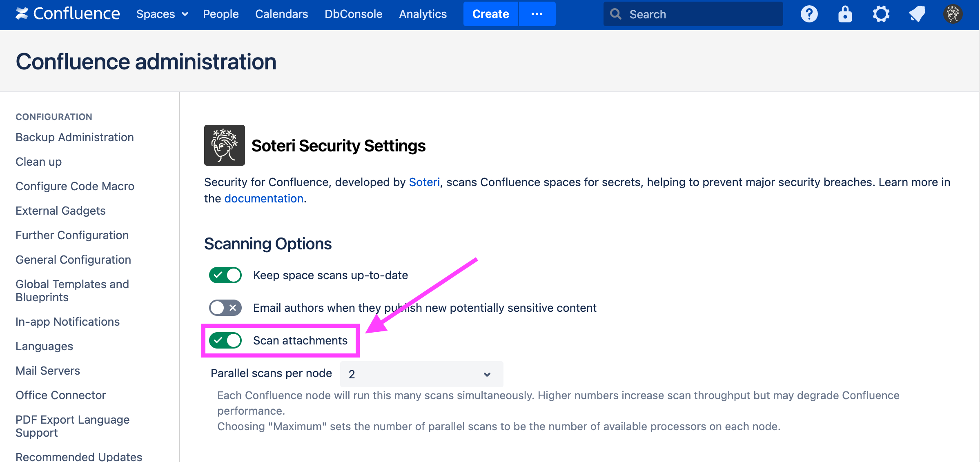This screenshot has width=980, height=462.
Task: Click the padlock icon in header
Action: (845, 14)
